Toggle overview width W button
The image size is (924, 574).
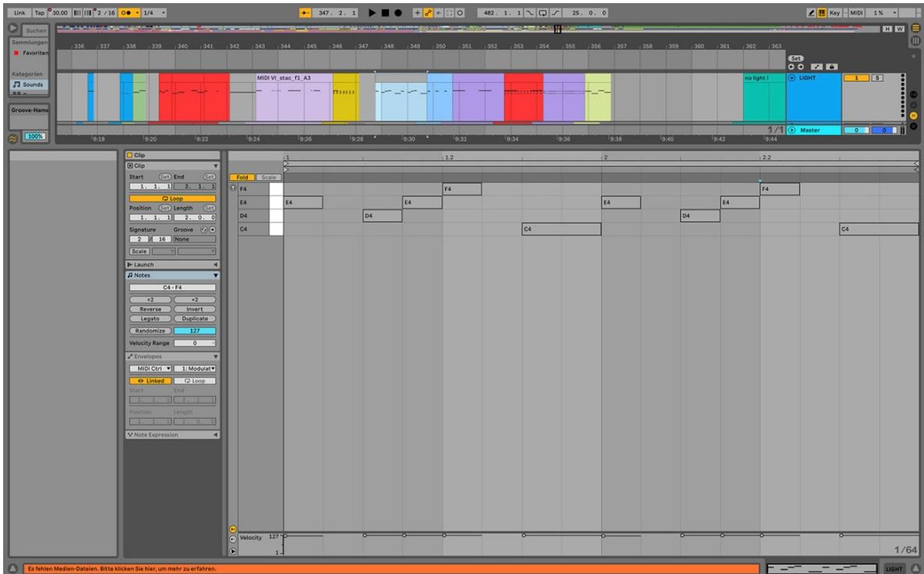coord(899,28)
